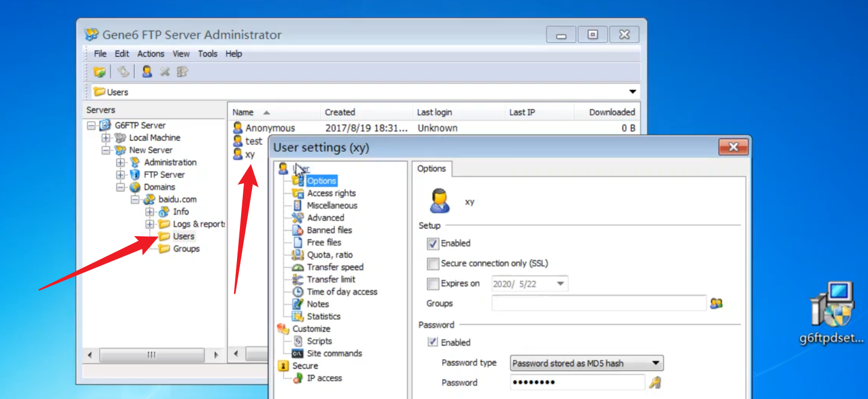This screenshot has height=399, width=868.
Task: Open the Password type dropdown
Action: pos(587,363)
